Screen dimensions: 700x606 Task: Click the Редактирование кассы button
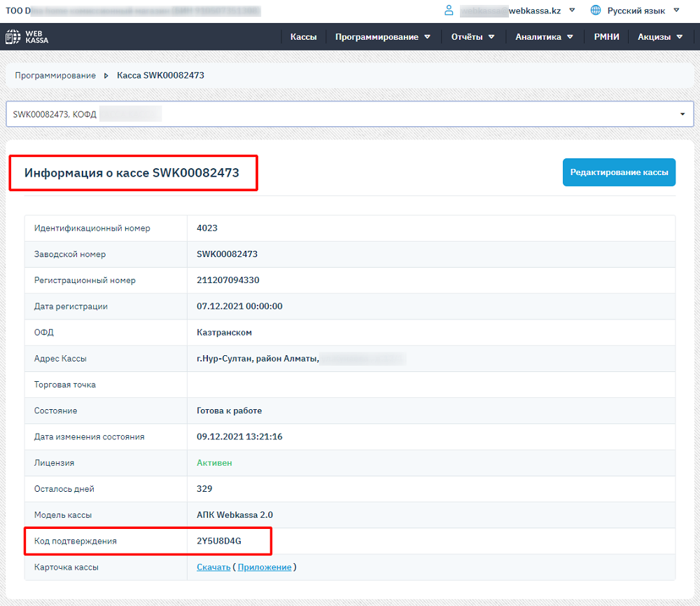(619, 172)
